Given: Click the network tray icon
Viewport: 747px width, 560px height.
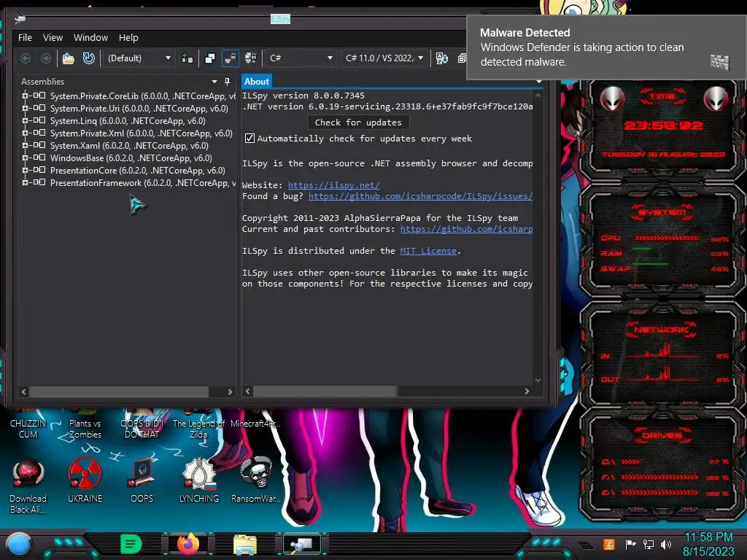Looking at the screenshot, I should [649, 544].
